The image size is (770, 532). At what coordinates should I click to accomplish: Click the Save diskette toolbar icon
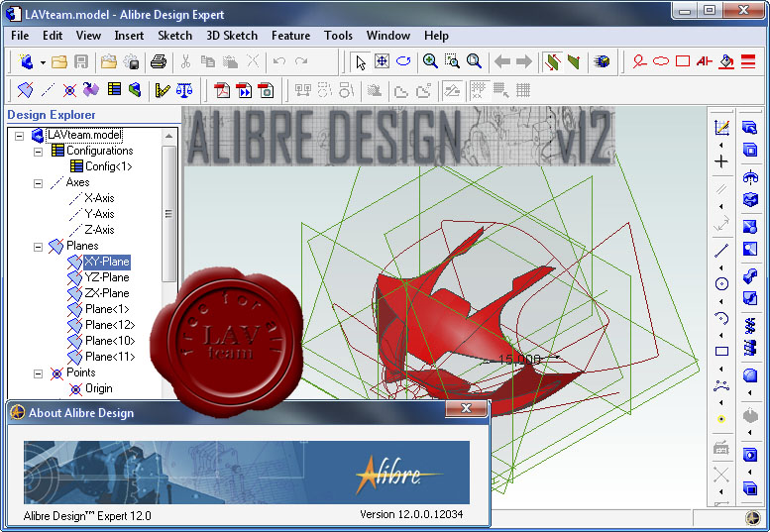tap(81, 61)
